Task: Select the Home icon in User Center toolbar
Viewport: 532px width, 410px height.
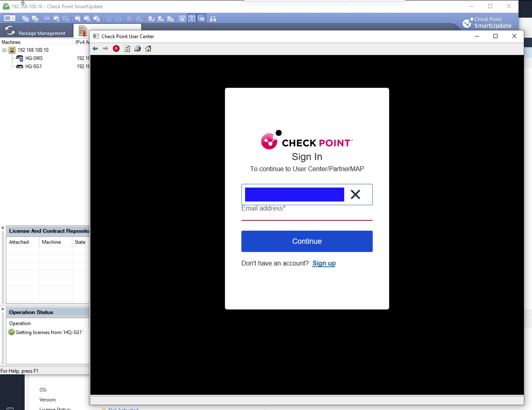Action: (148, 48)
